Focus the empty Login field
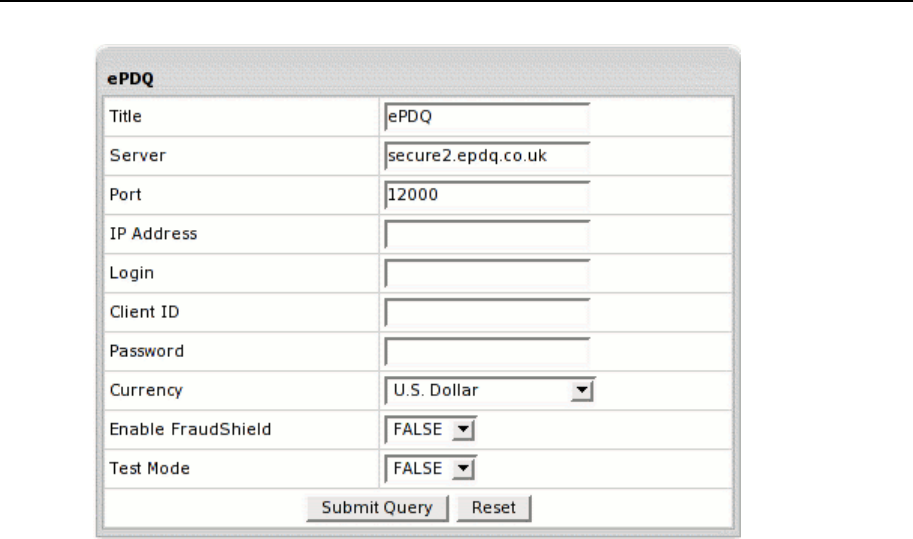Screen dimensions: 913x539 coord(487,273)
